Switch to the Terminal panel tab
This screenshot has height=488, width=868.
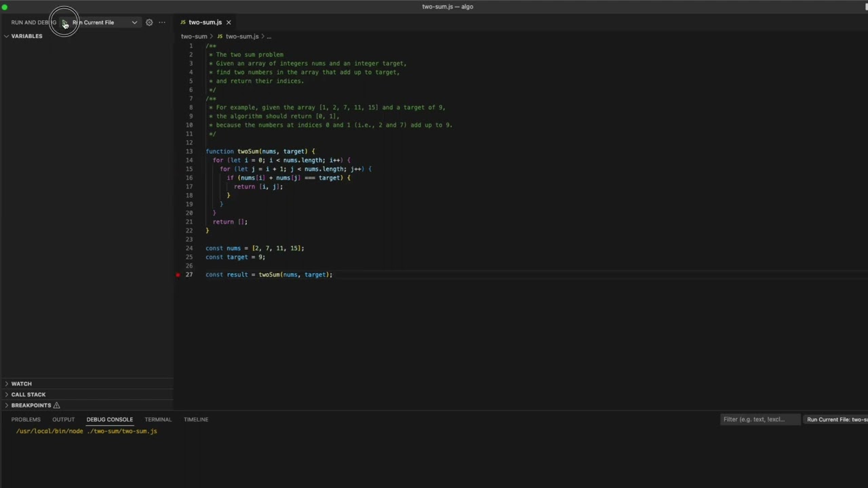pyautogui.click(x=158, y=420)
